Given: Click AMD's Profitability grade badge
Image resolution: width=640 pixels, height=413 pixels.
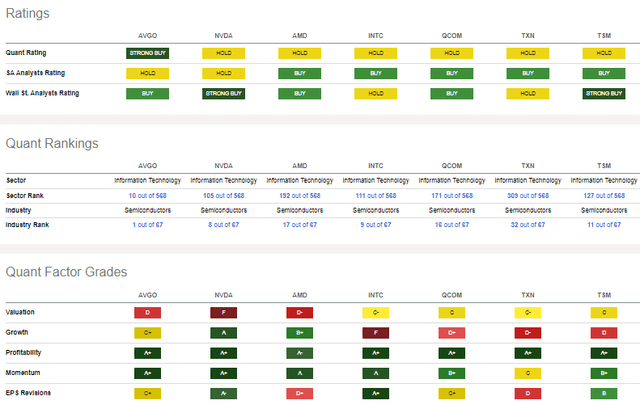Looking at the screenshot, I should point(300,353).
